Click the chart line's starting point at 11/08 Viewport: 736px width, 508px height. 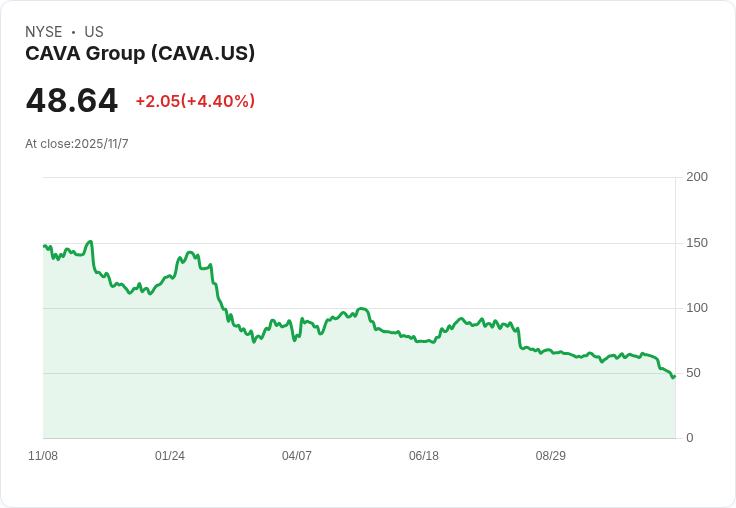pyautogui.click(x=44, y=246)
